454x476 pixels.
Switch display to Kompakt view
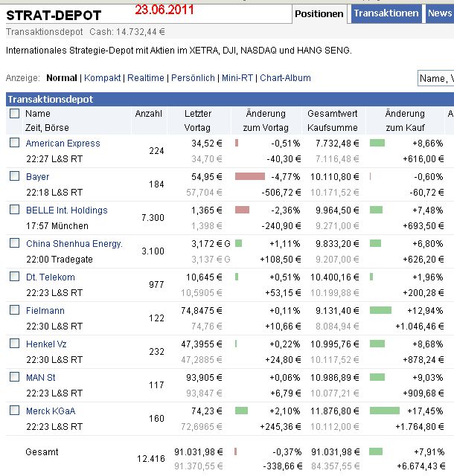pyautogui.click(x=103, y=78)
